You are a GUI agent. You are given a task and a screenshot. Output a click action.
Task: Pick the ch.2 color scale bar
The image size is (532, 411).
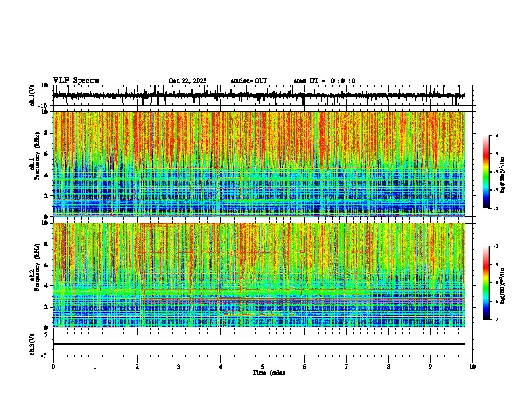pyautogui.click(x=486, y=283)
